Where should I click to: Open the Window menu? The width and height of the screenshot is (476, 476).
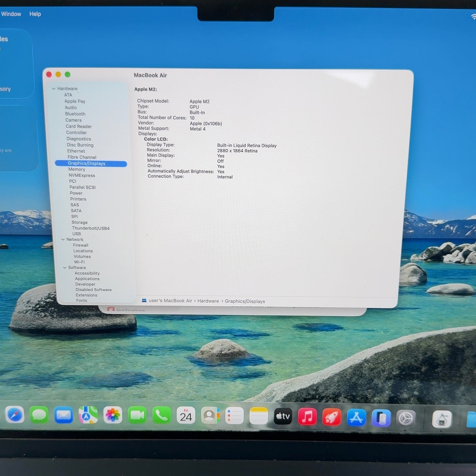11,14
